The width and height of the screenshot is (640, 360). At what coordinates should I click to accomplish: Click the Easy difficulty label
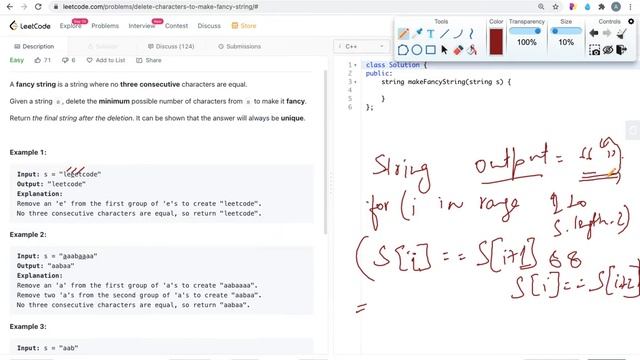pyautogui.click(x=17, y=60)
